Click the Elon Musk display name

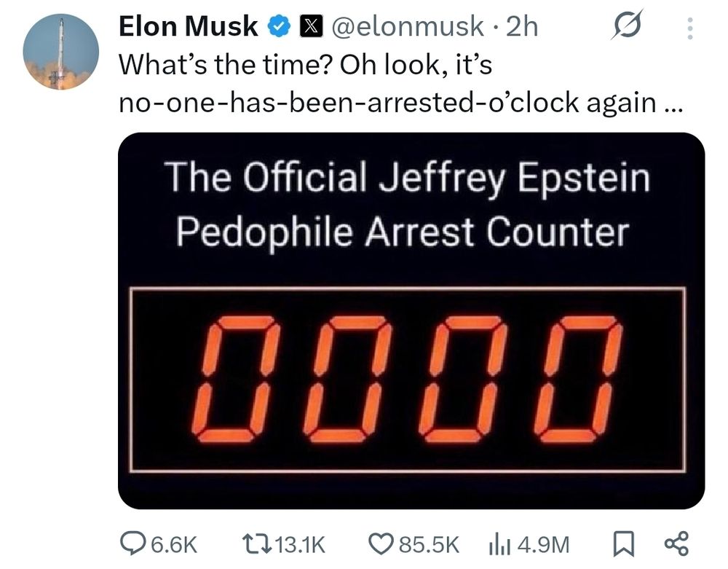187,27
